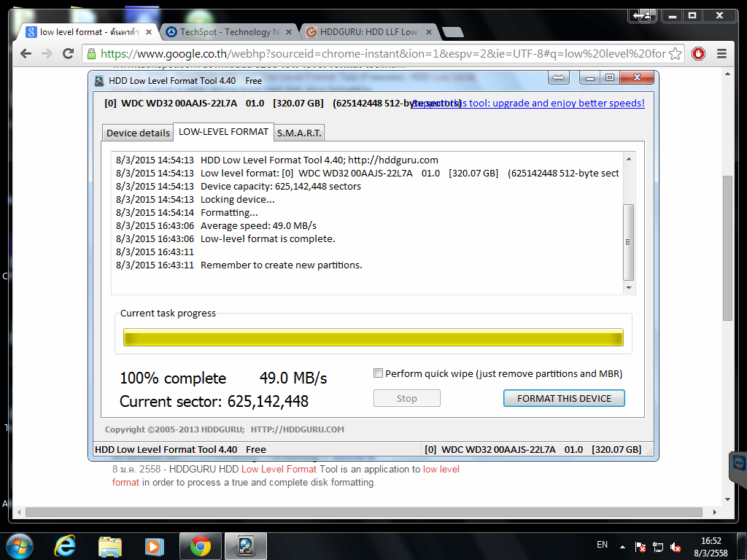Click the page vertical scrollbar thumb
The width and height of the screenshot is (747, 560).
pos(727,248)
